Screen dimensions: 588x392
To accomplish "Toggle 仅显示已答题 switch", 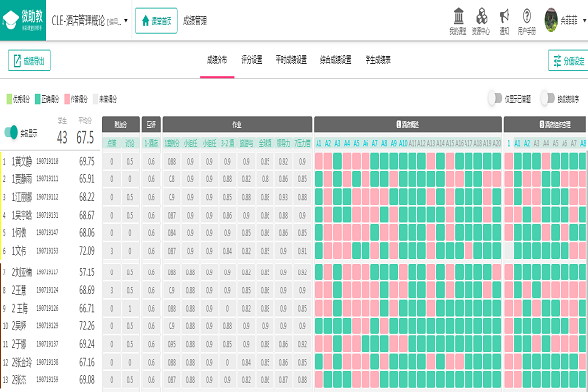I will pyautogui.click(x=494, y=99).
